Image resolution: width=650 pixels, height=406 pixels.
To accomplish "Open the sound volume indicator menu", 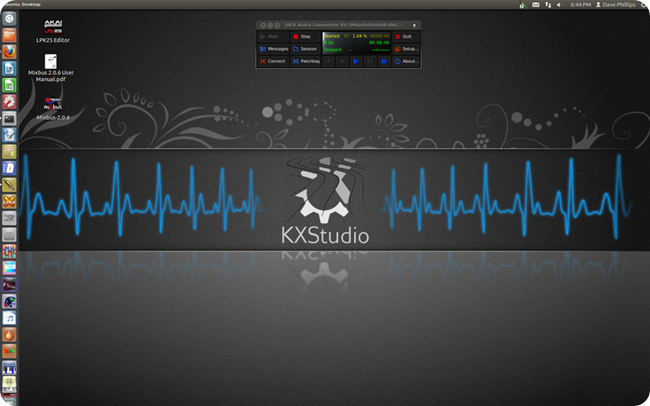I will click(x=560, y=5).
